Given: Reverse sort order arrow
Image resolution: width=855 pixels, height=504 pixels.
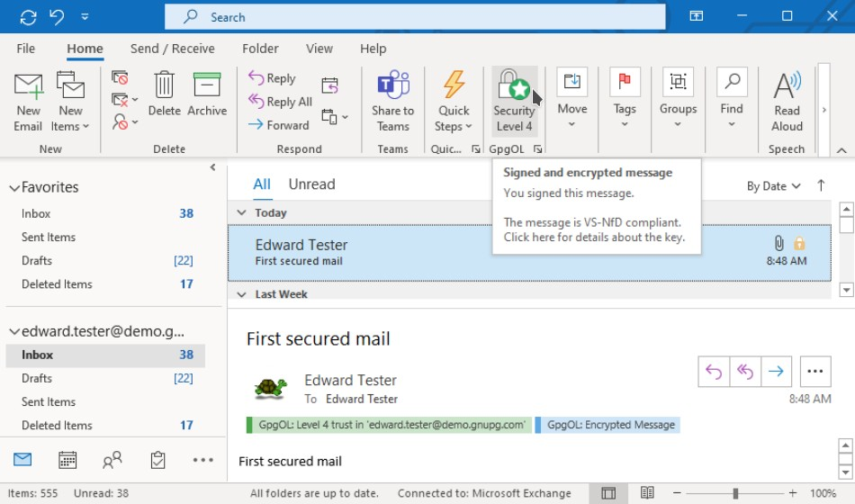Looking at the screenshot, I should [821, 185].
